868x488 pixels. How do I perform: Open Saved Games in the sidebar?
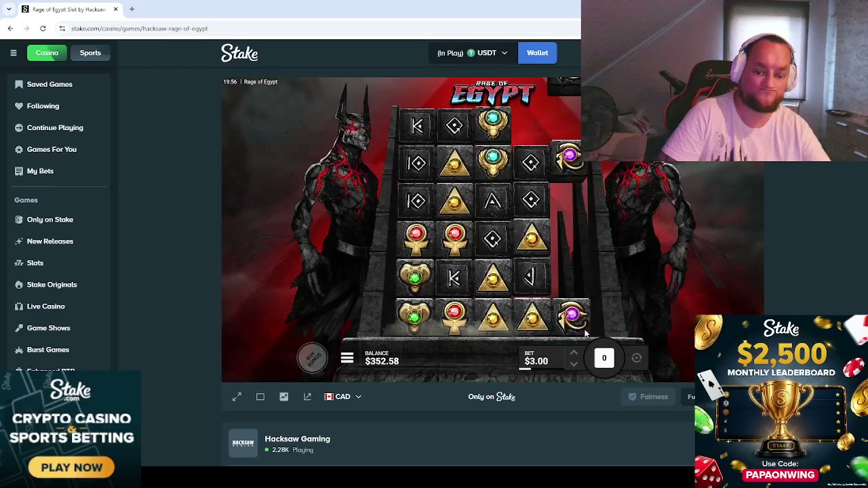pos(50,84)
